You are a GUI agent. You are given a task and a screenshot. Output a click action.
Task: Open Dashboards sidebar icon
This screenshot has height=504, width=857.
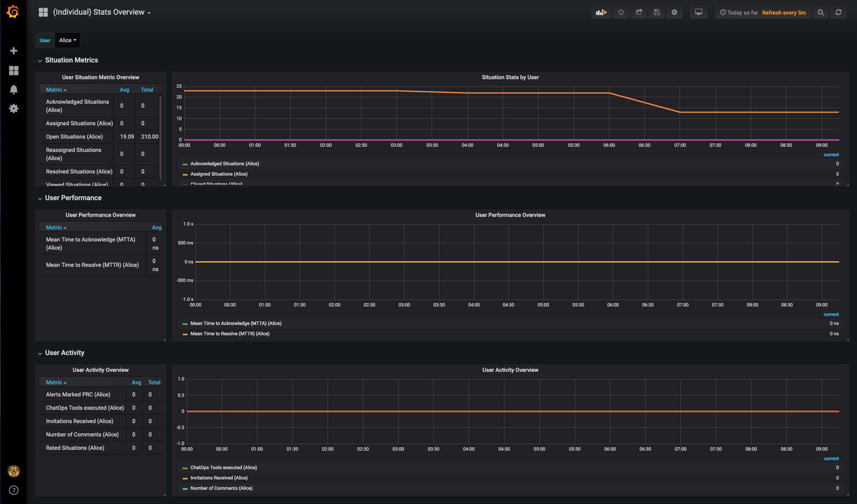(14, 71)
